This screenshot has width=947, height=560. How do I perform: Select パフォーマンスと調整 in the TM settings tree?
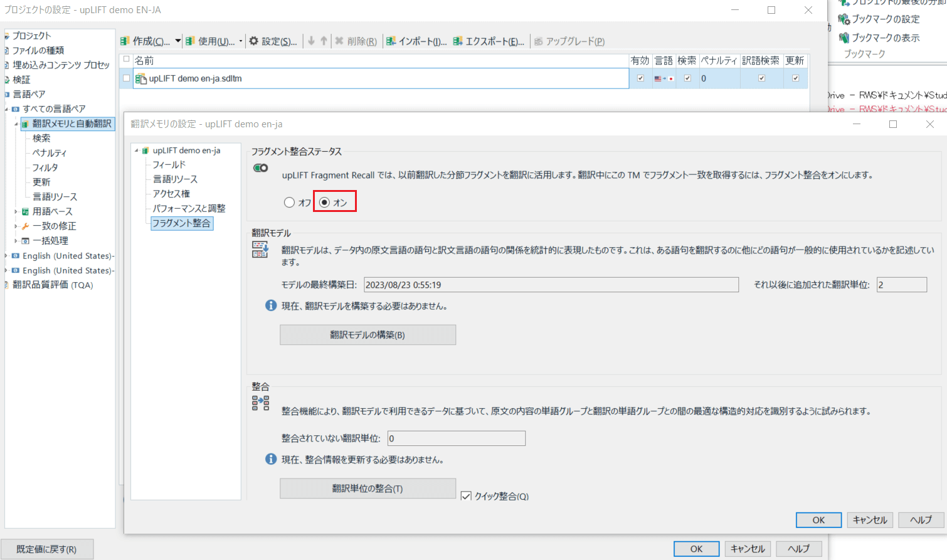pyautogui.click(x=189, y=208)
